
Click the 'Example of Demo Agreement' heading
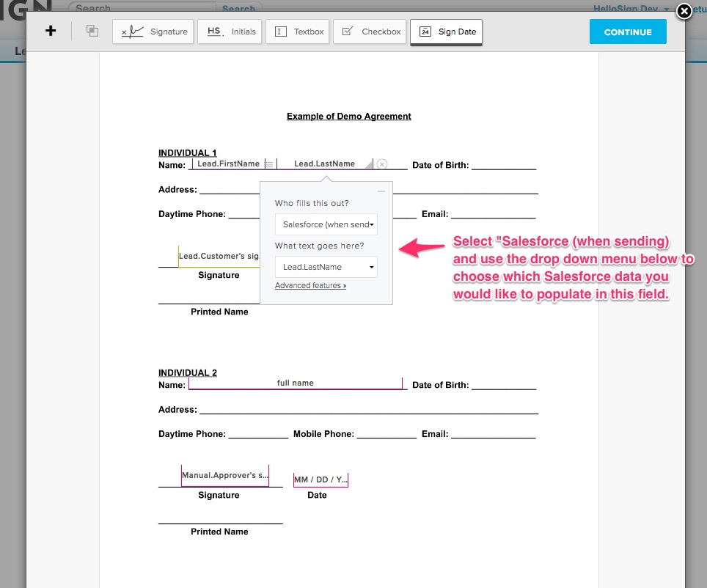pos(349,117)
